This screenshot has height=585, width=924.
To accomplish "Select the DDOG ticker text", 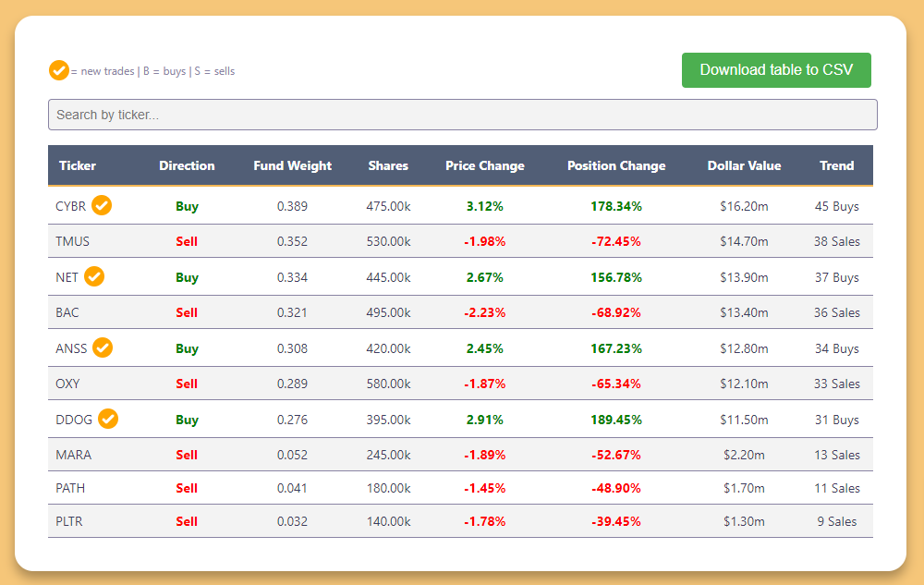I will tap(74, 420).
